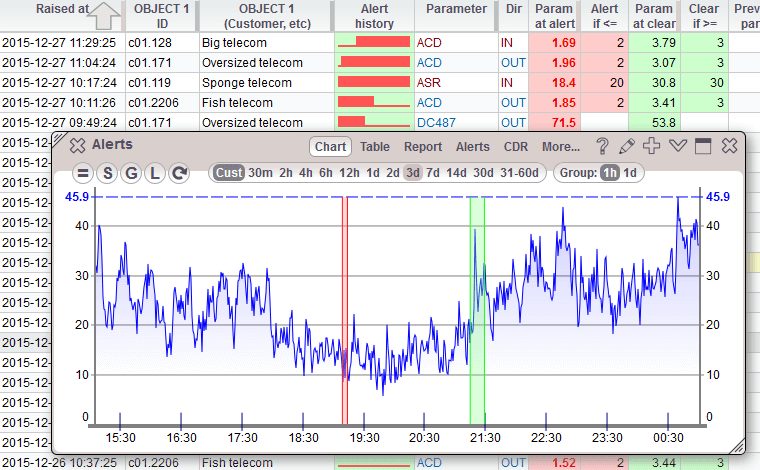The image size is (760, 470).
Task: Sort by the Raised at column header
Action: pyautogui.click(x=62, y=15)
